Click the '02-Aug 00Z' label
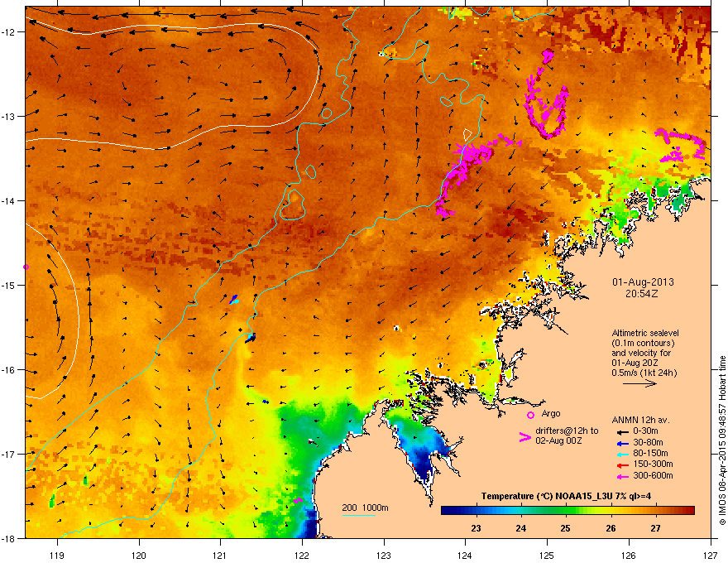The width and height of the screenshot is (728, 563). [558, 440]
